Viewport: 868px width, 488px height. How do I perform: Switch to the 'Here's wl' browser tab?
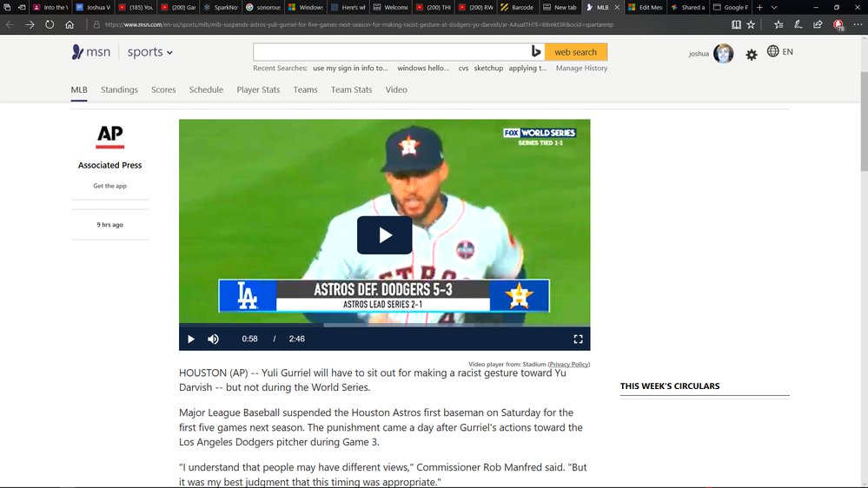click(348, 7)
